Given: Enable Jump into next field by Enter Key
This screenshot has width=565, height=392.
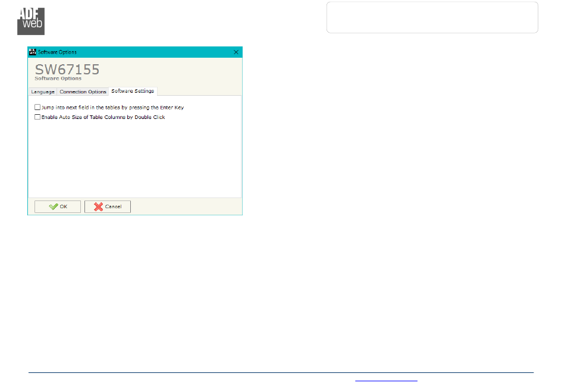Looking at the screenshot, I should (37, 107).
